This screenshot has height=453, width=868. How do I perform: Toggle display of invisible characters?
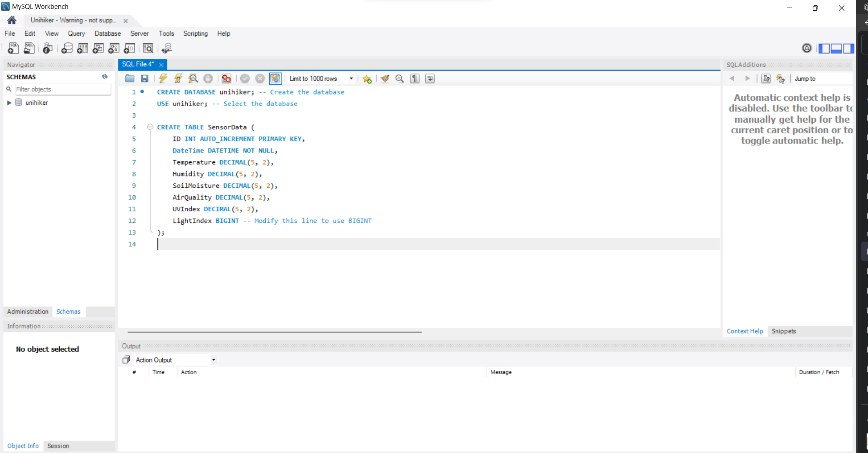(x=414, y=78)
